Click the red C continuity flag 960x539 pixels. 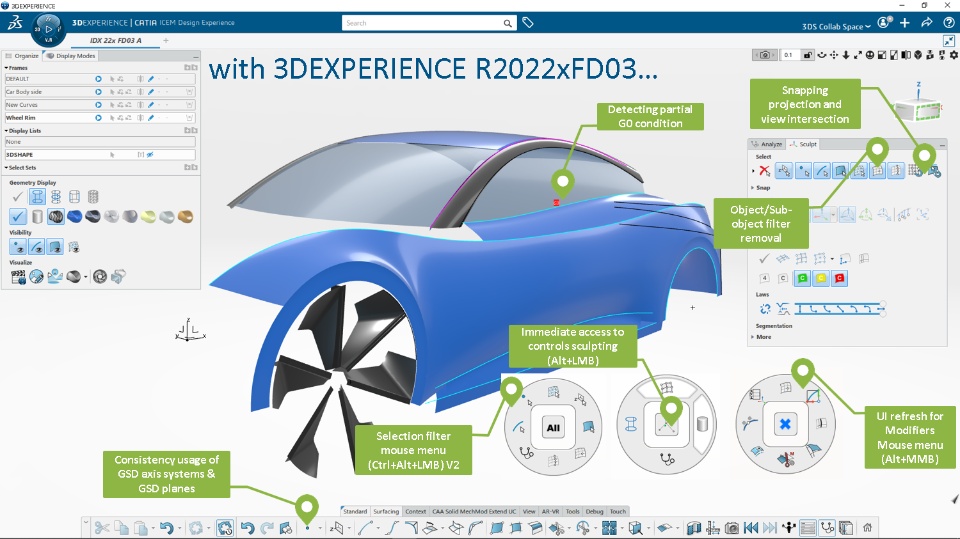pyautogui.click(x=839, y=278)
